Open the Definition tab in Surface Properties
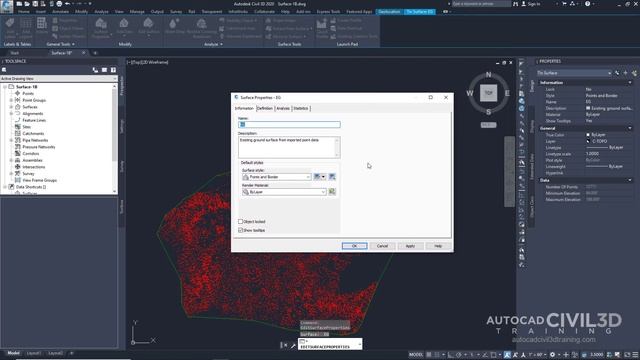Screen dimensions: 640x360 (x=264, y=109)
